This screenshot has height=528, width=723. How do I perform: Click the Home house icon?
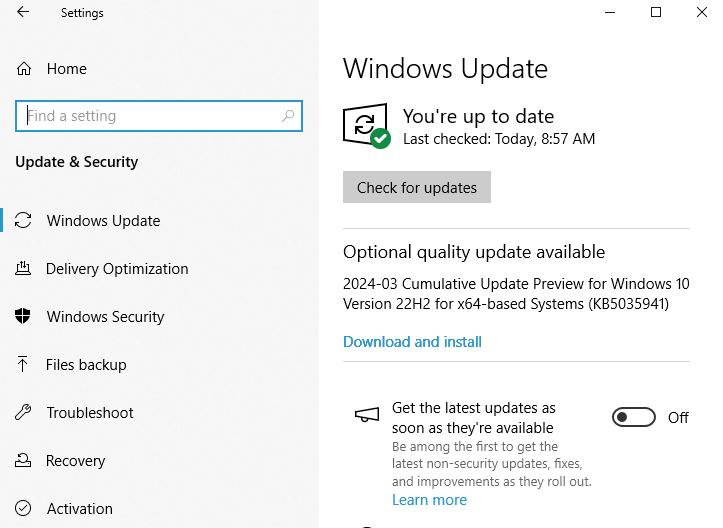[24, 69]
